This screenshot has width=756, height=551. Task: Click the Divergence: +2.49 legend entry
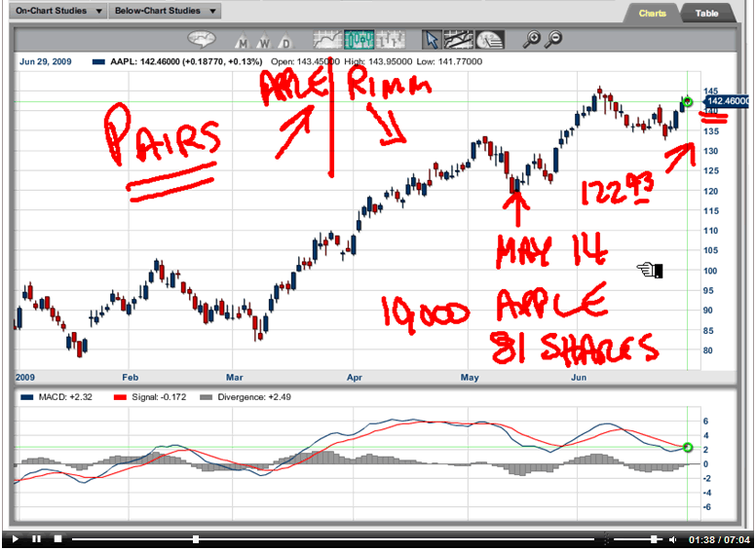(254, 397)
